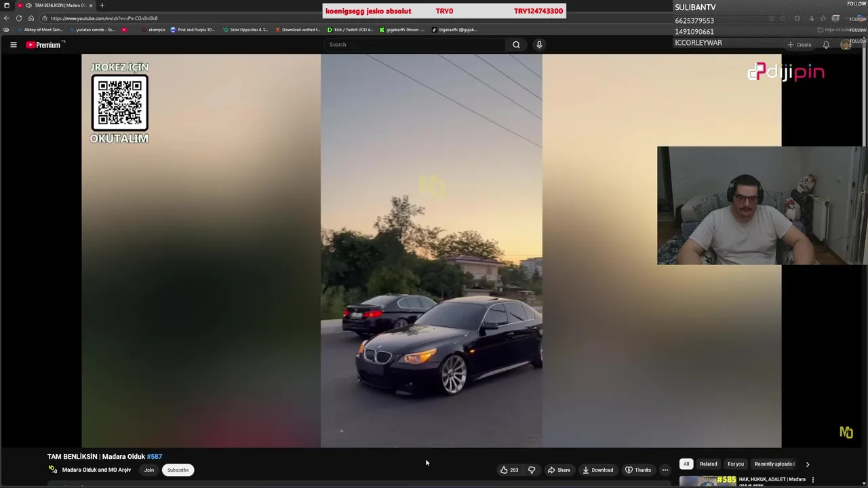Viewport: 868px width, 488px height.
Task: Subscribe to Madara Olduk and MO Arşiv
Action: 178,470
